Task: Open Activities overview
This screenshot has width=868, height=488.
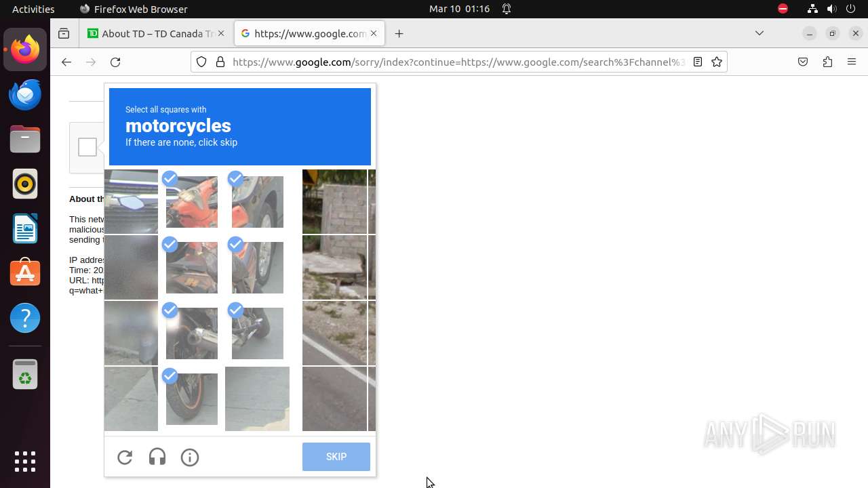Action: click(33, 9)
